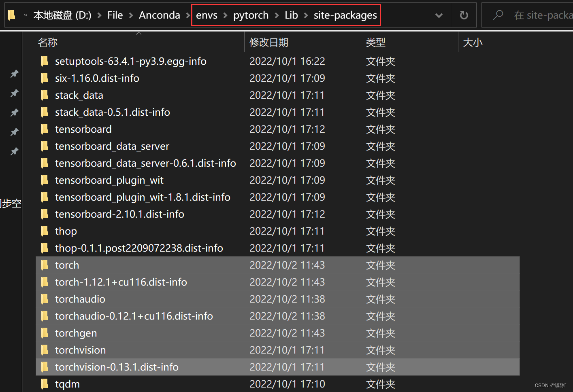Click the search box magnifier icon
The image size is (573, 392).
(x=498, y=15)
